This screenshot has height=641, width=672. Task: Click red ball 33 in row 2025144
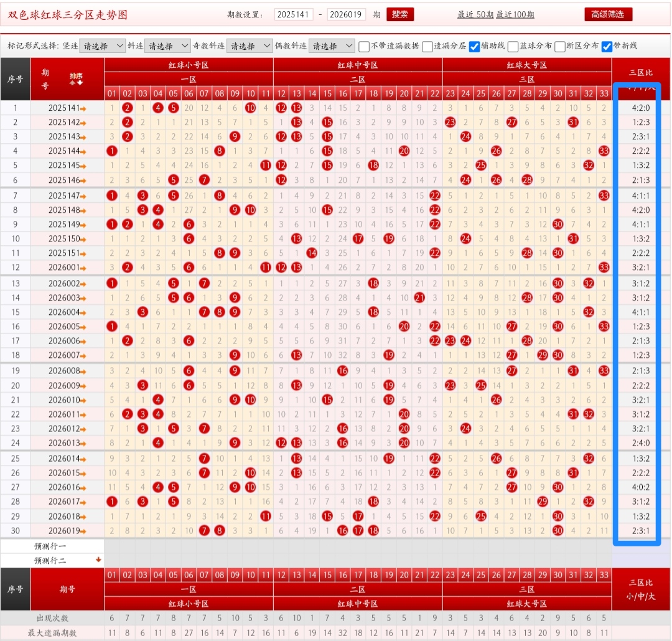click(x=604, y=151)
